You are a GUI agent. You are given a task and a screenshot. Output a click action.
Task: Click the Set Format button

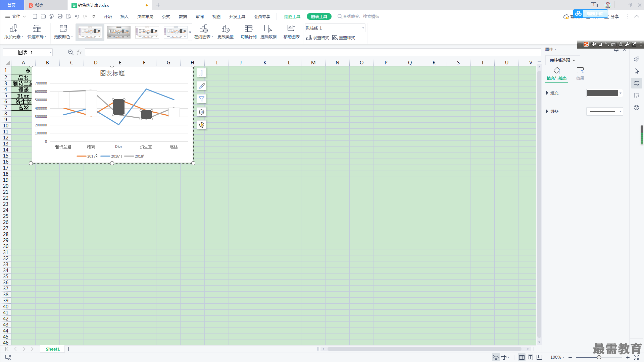(318, 38)
